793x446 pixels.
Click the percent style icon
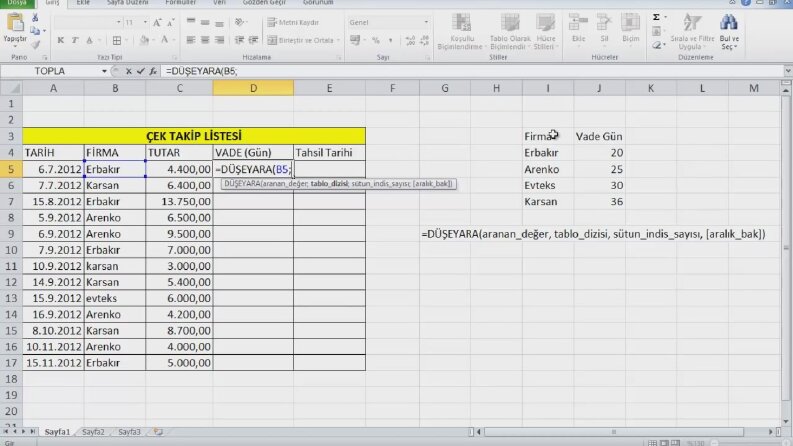(x=376, y=40)
